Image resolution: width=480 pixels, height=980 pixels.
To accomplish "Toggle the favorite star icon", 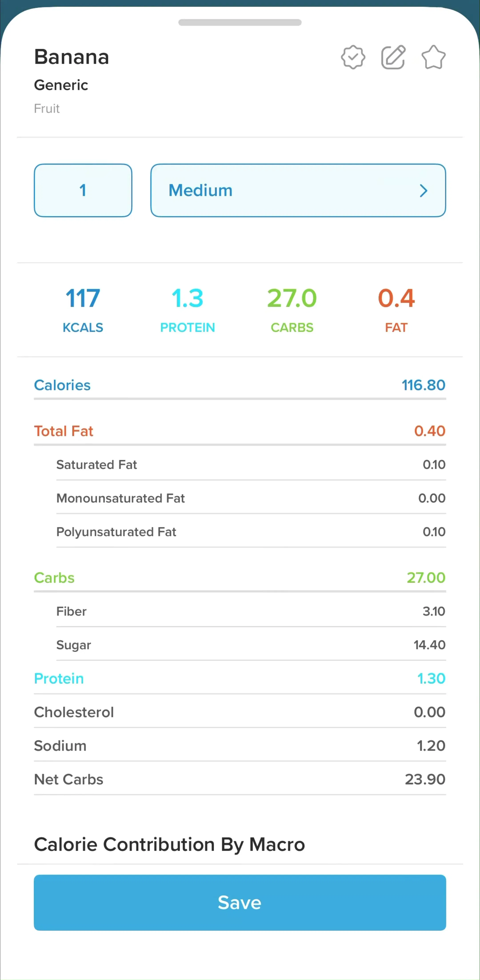I will [433, 58].
